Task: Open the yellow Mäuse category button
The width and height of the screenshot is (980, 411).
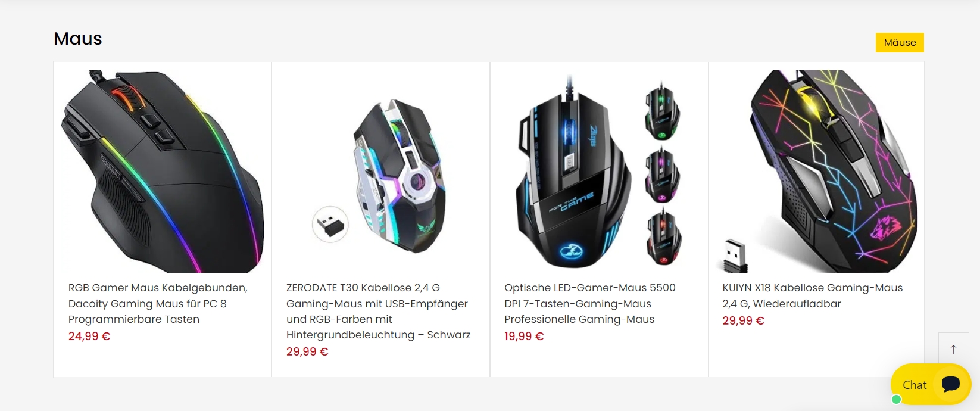Action: [x=900, y=42]
